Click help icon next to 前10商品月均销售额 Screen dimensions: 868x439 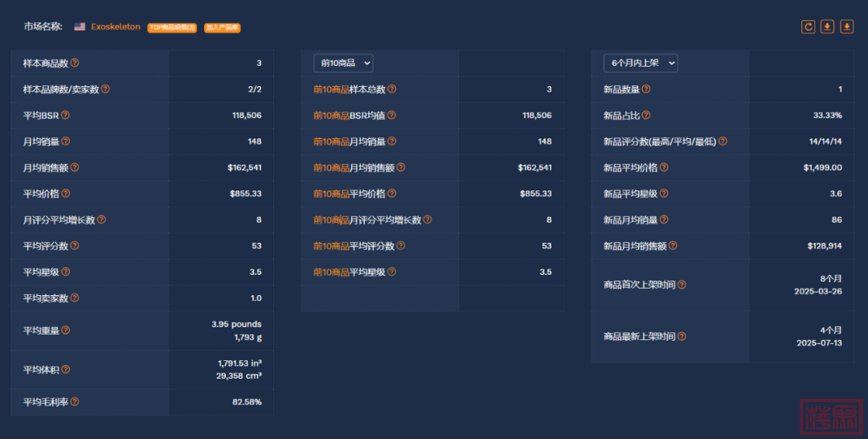[x=400, y=167]
